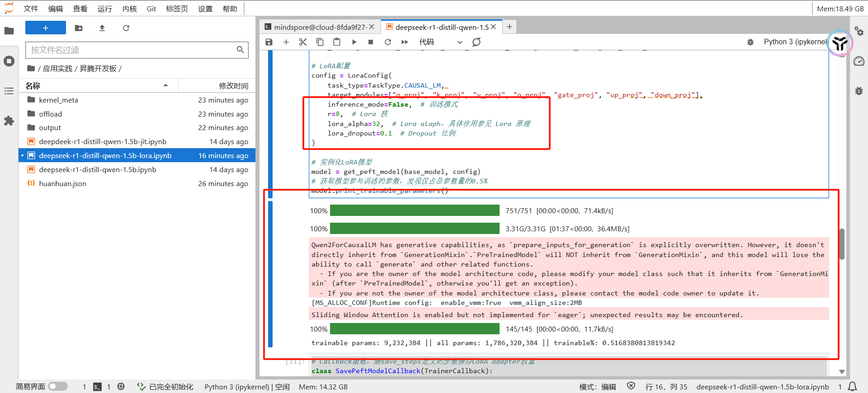The image size is (868, 393).
Task: Cut the selected cell with the scissors icon
Action: [303, 42]
